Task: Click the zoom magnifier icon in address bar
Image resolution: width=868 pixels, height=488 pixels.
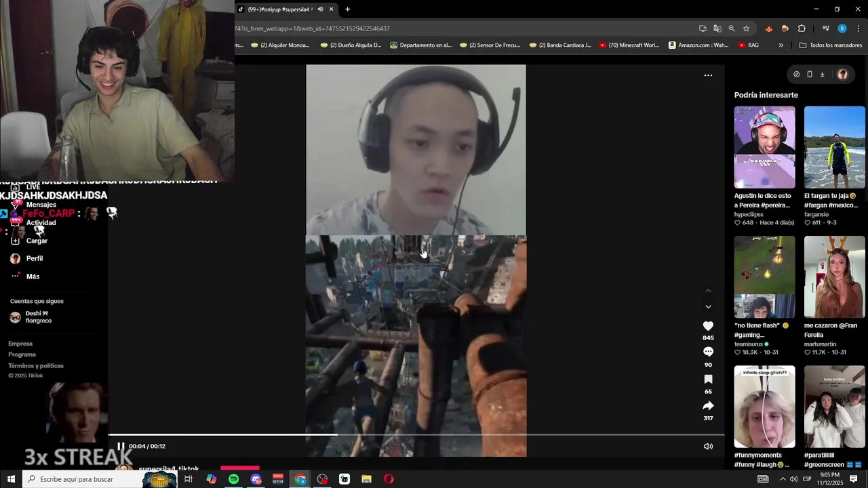Action: click(731, 28)
